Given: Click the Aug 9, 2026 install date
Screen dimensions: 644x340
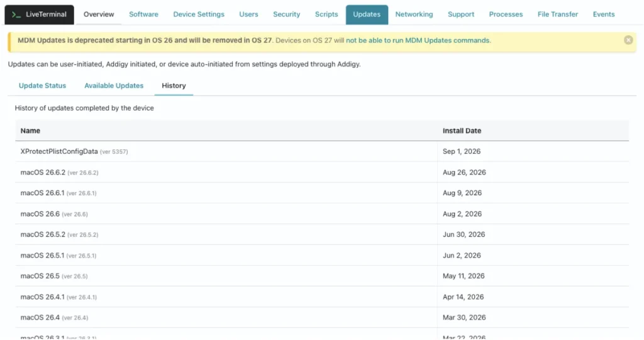Looking at the screenshot, I should [x=462, y=193].
